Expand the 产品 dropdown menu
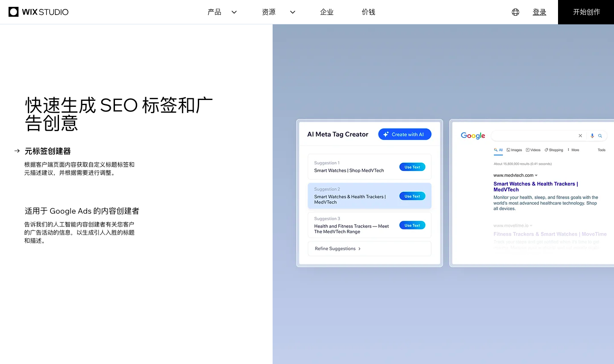 pos(222,12)
